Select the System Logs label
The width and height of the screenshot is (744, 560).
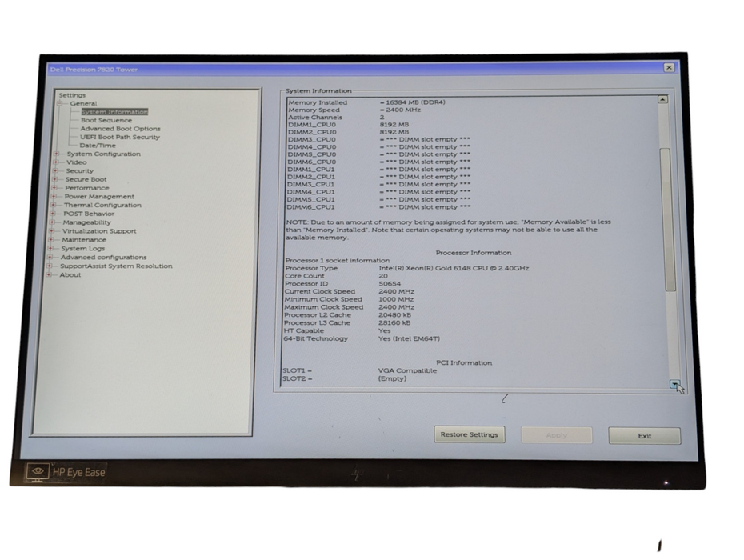[x=83, y=248]
